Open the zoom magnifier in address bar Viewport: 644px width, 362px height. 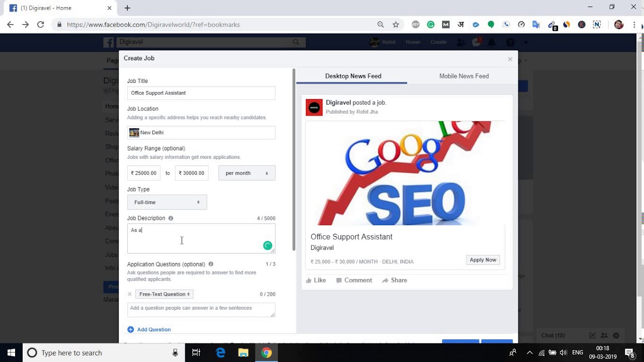pyautogui.click(x=381, y=24)
